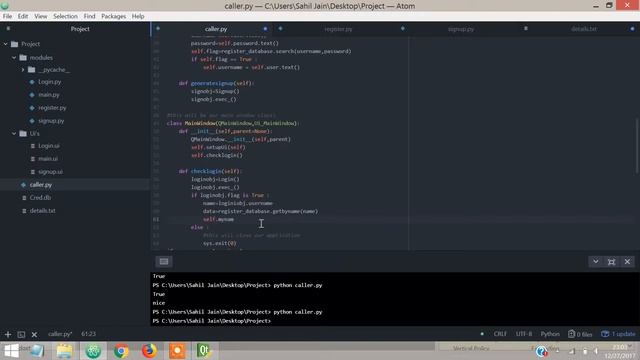
Task: Open details.txt in the tree view
Action: tap(42, 211)
